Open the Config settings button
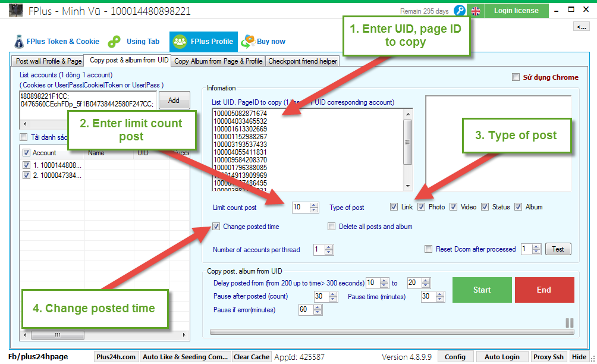The image size is (597, 364). (x=455, y=357)
